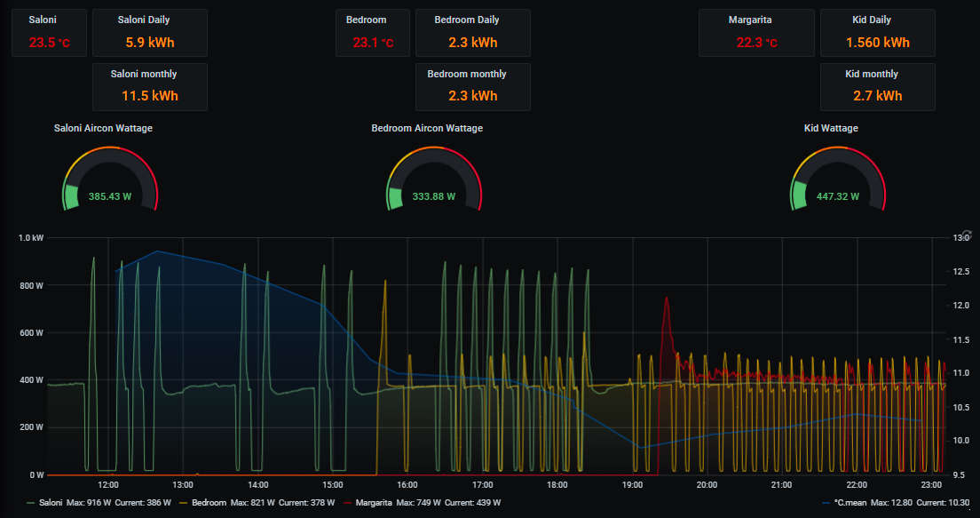The height and width of the screenshot is (518, 980).
Task: Open the Bedroom Aircon Wattage panel menu
Action: 427,128
